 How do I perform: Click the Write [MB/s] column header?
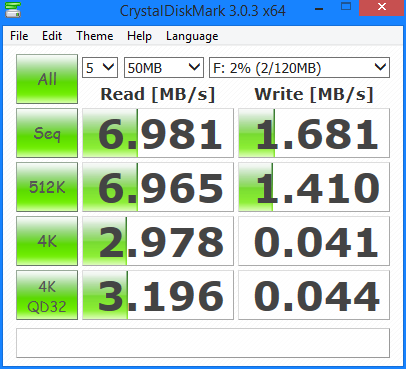pos(314,94)
